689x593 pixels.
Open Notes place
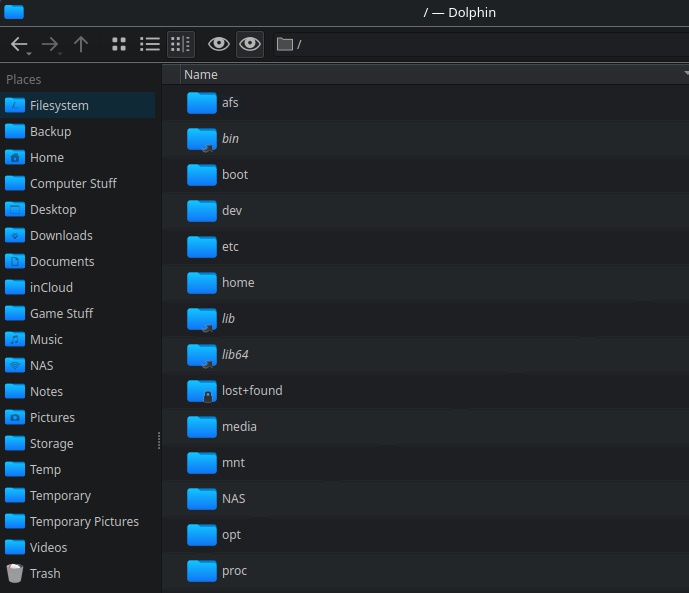click(78, 391)
